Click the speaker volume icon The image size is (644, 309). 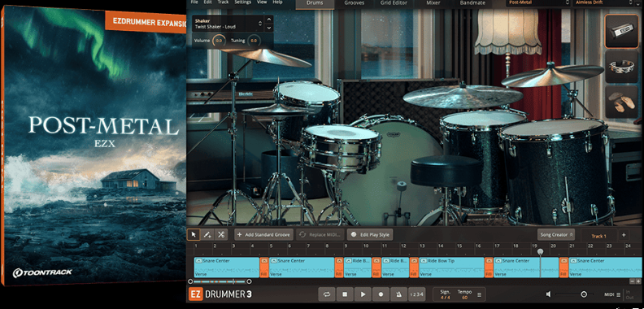tap(548, 294)
